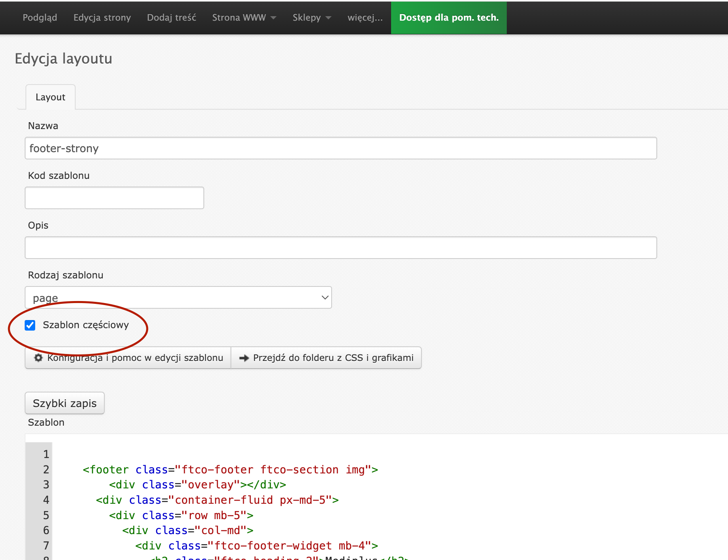Screen dimensions: 728x560
Task: Open Dodaj treść in navigation
Action: [x=171, y=17]
